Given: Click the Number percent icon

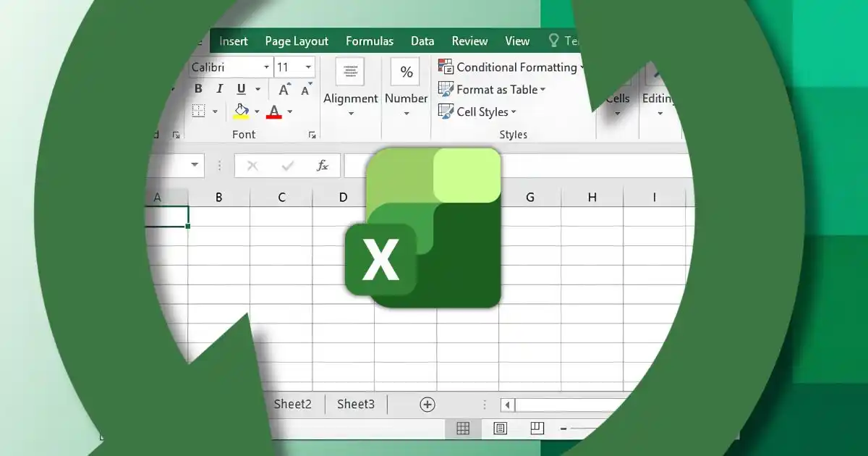Looking at the screenshot, I should pyautogui.click(x=406, y=72).
